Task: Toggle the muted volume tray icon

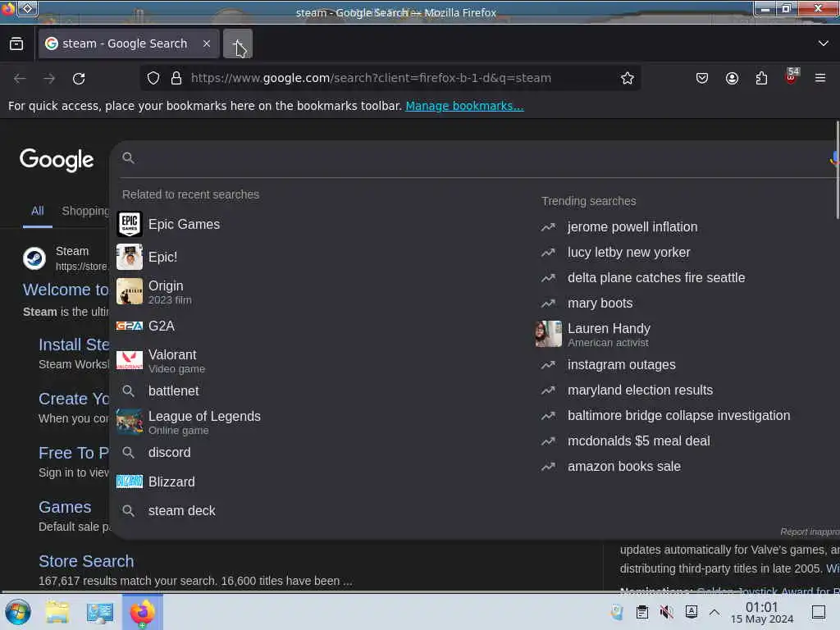Action: click(666, 612)
